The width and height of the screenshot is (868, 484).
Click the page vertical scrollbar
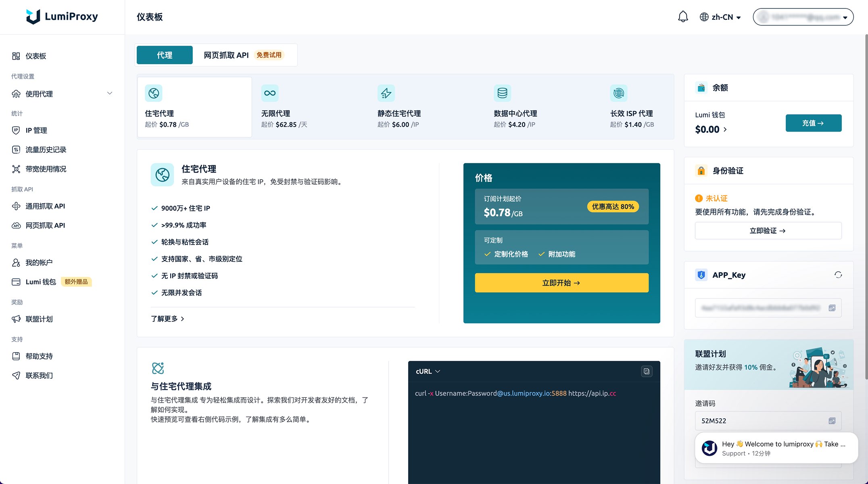click(x=866, y=208)
